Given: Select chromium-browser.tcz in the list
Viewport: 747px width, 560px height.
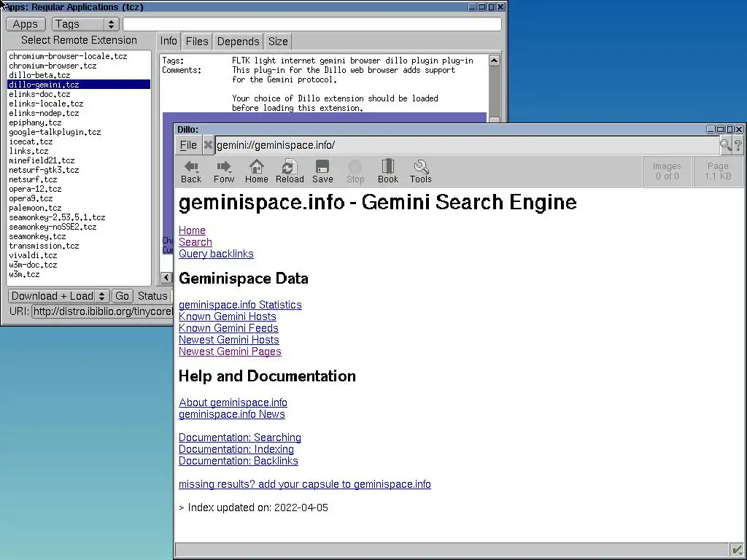Looking at the screenshot, I should point(79,66).
